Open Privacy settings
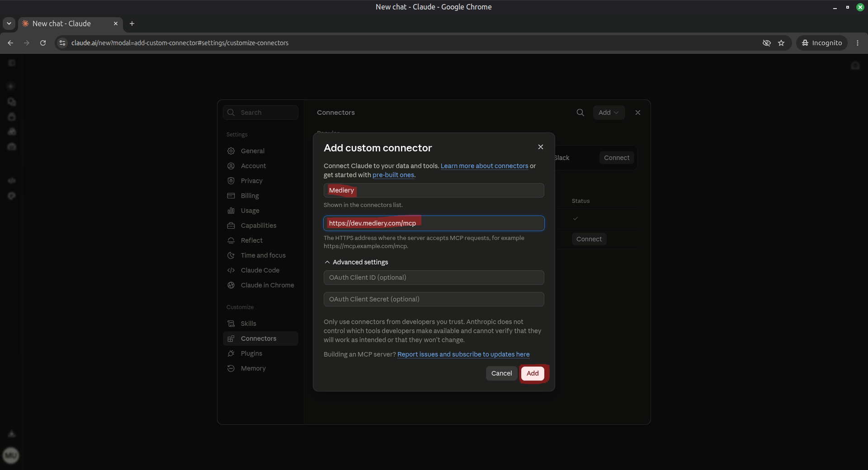Screen dimensions: 868x470 [x=260, y=181]
